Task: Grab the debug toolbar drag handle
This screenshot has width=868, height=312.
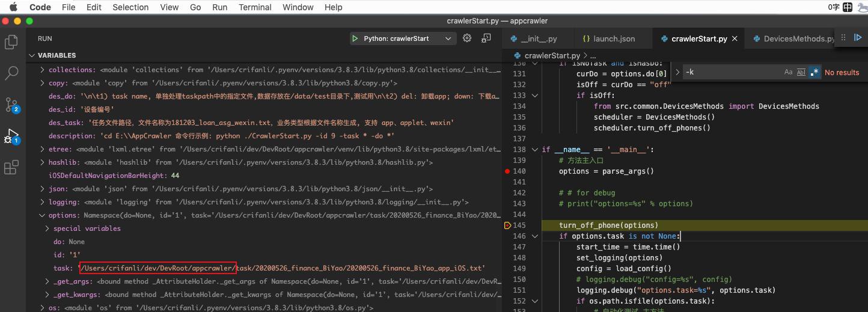Action: pyautogui.click(x=843, y=38)
